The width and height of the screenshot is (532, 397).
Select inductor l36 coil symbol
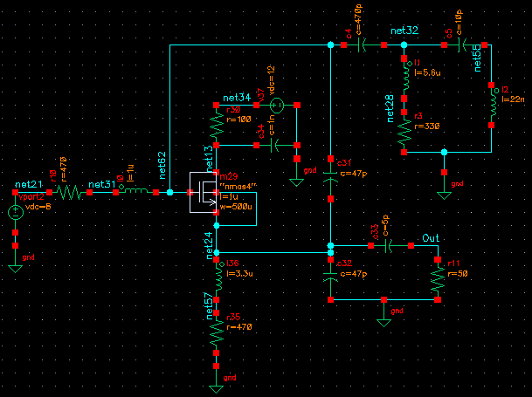click(x=218, y=279)
